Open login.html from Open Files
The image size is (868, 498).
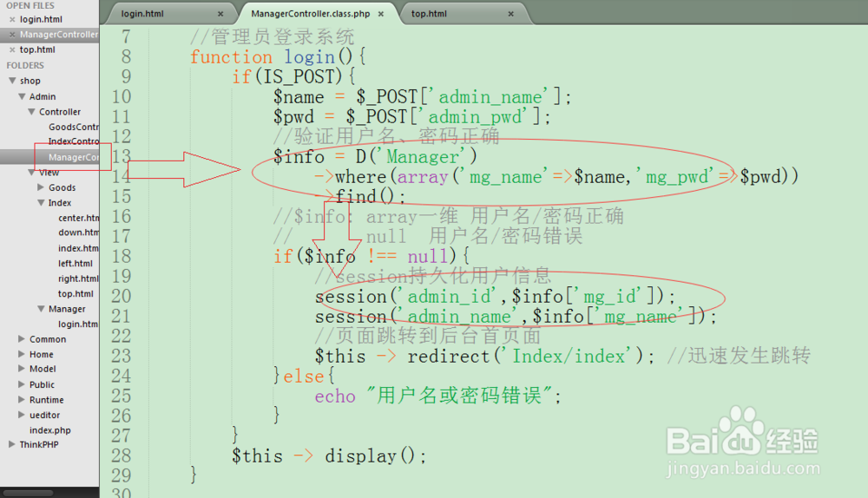[41, 19]
